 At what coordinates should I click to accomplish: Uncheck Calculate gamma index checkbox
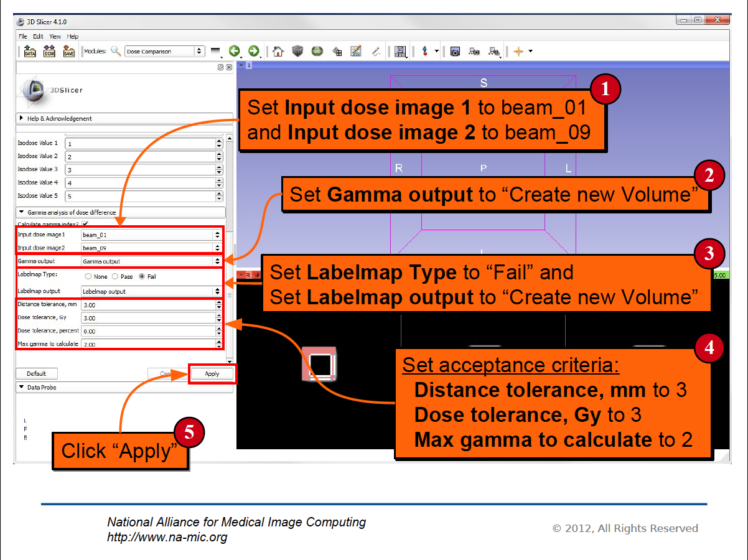point(85,223)
